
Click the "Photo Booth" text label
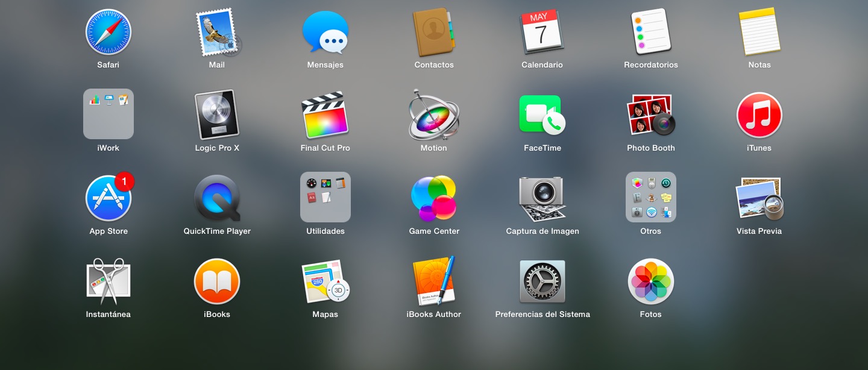click(651, 148)
